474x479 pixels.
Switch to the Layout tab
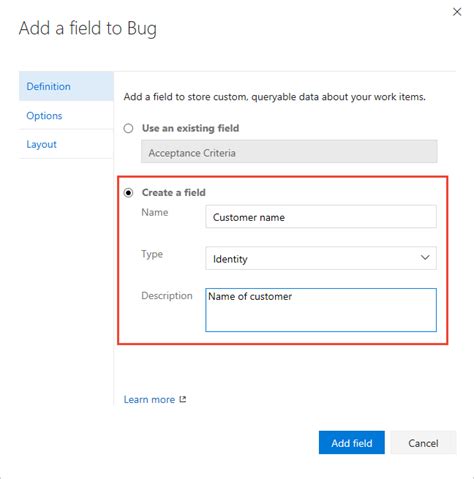click(x=66, y=144)
